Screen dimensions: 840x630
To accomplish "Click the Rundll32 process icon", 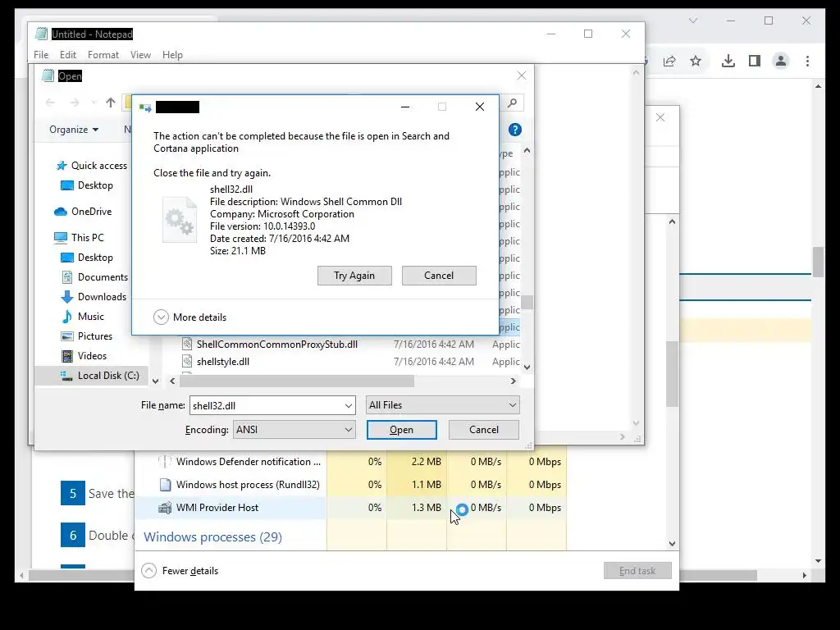I will click(166, 484).
